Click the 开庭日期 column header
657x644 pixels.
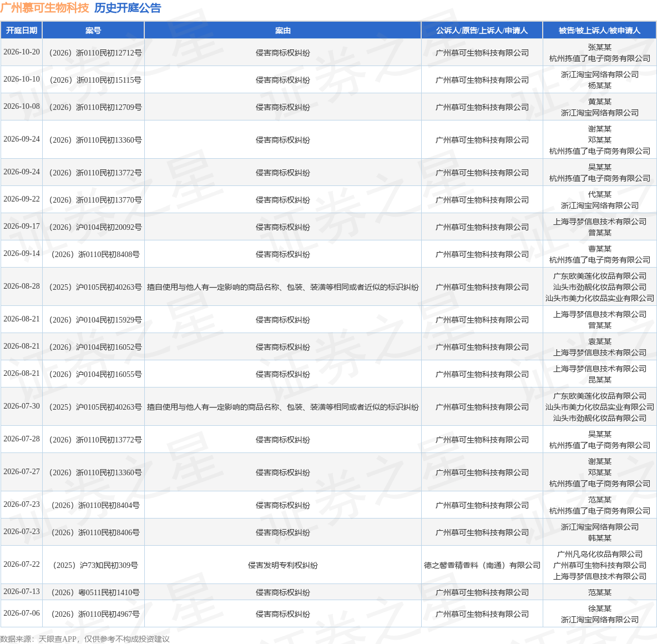[x=22, y=30]
